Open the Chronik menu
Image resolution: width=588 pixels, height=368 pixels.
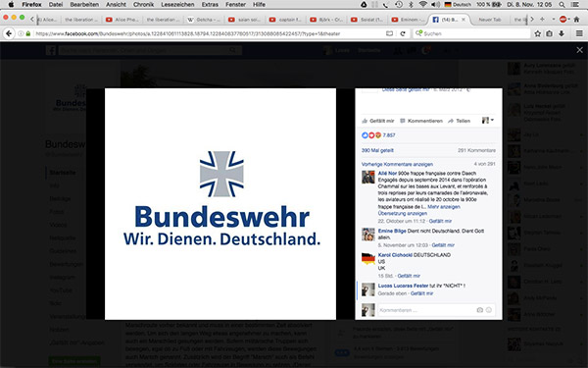143,5
